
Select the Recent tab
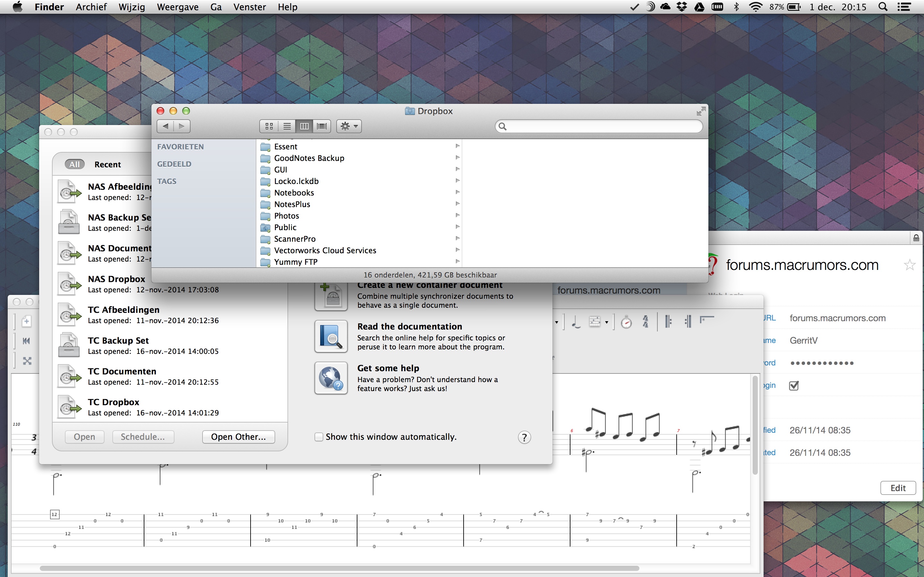coord(107,164)
